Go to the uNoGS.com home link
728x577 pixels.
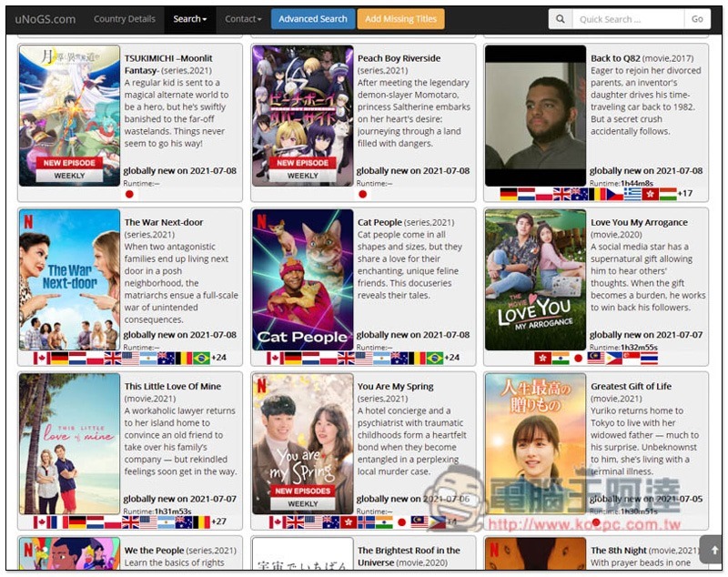[45, 19]
